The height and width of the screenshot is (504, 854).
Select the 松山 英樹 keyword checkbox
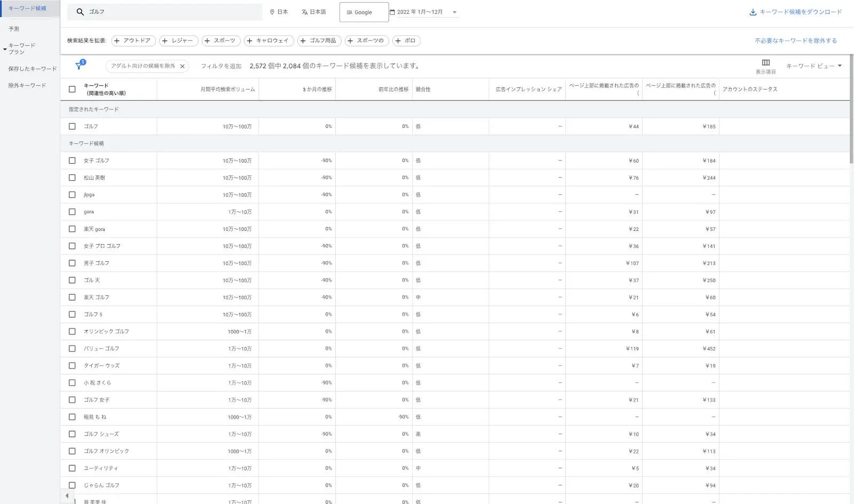click(x=72, y=178)
